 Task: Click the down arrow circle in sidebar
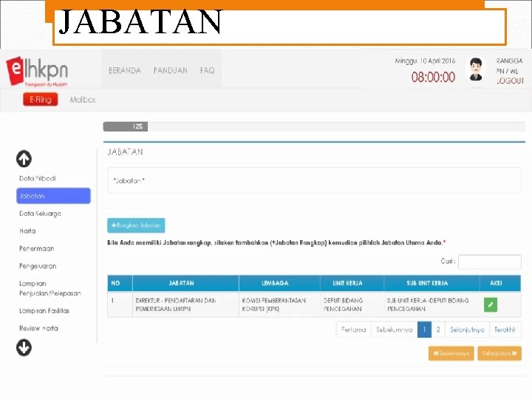click(x=24, y=348)
